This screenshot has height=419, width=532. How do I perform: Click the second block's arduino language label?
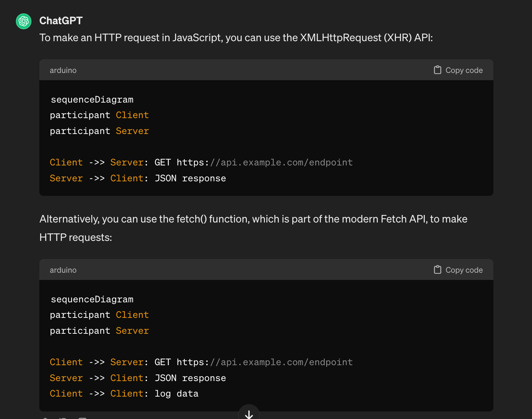[63, 270]
